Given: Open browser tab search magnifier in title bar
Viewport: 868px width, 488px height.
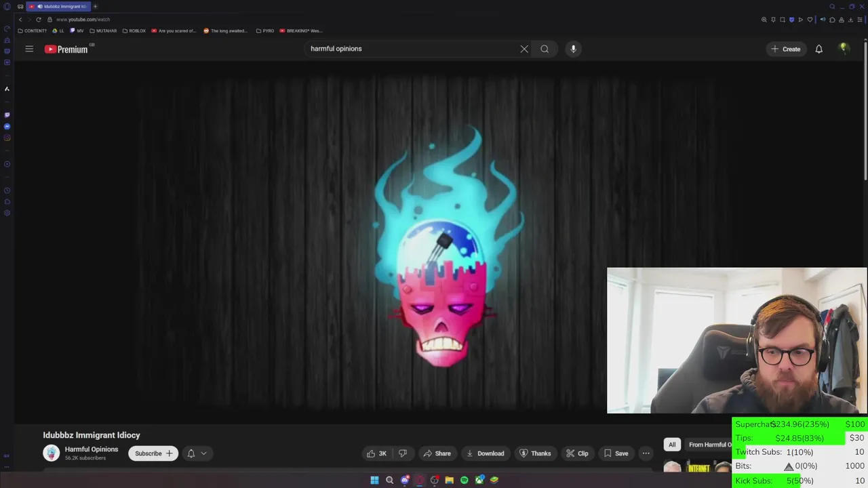Looking at the screenshot, I should [832, 7].
